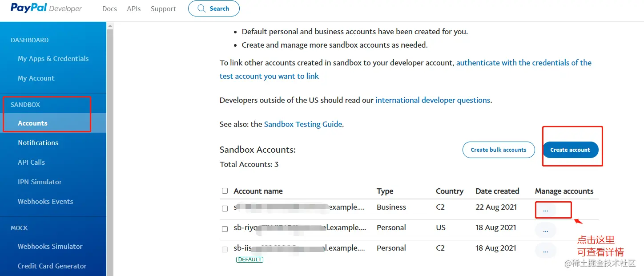Image resolution: width=644 pixels, height=276 pixels.
Task: Toggle the select-all accounts checkbox
Action: 225,191
